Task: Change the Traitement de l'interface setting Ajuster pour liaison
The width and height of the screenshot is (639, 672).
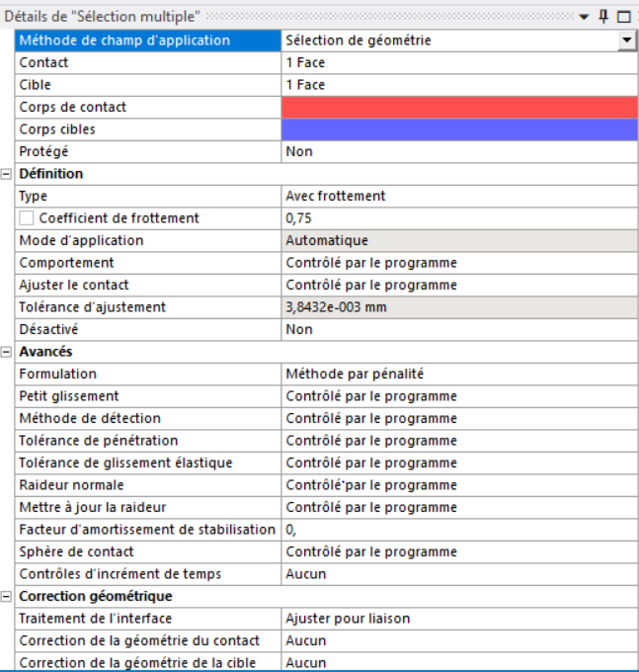Action: (459, 619)
